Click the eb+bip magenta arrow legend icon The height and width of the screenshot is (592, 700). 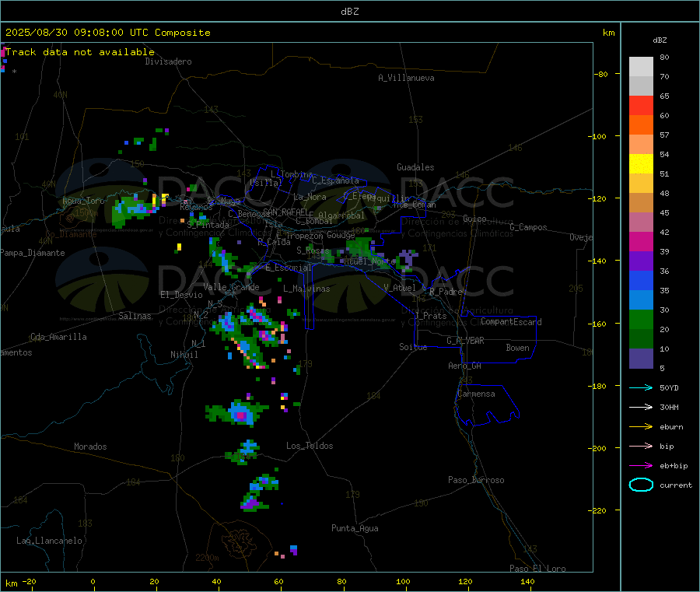coord(641,466)
